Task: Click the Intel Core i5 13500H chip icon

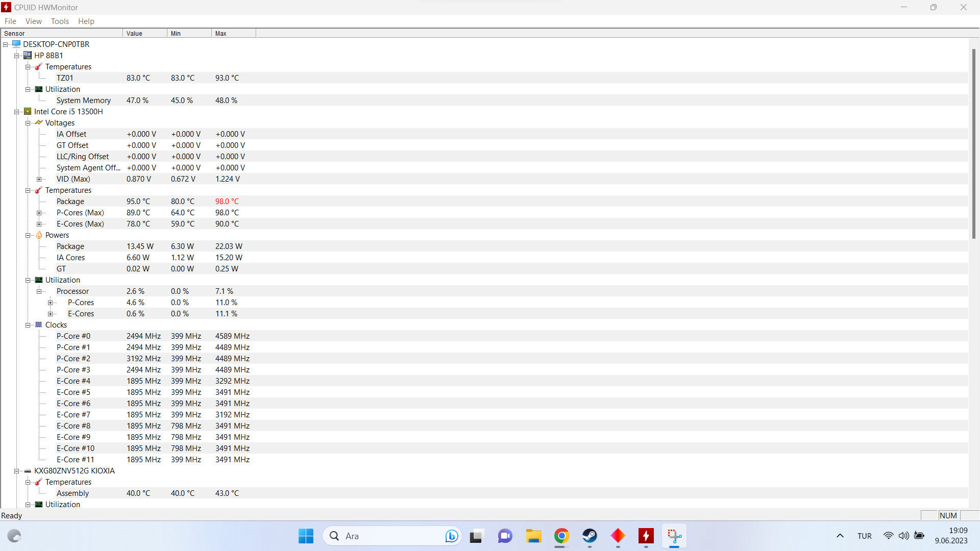Action: pos(28,111)
